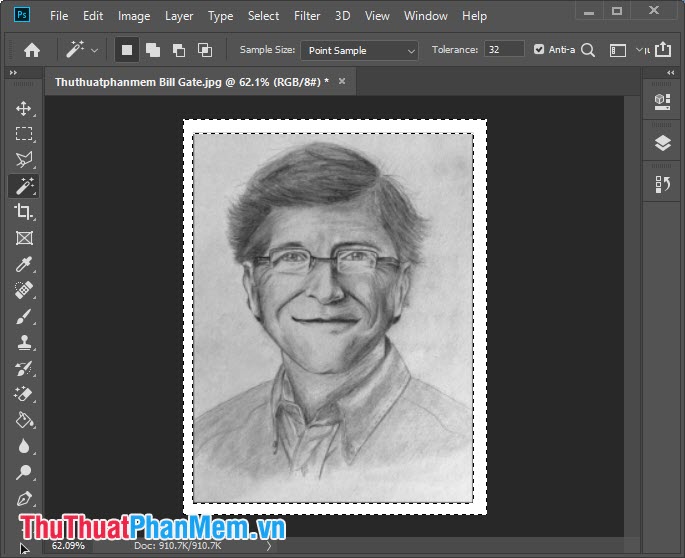Select the Brush tool
Viewport: 685px width, 558px height.
click(24, 316)
